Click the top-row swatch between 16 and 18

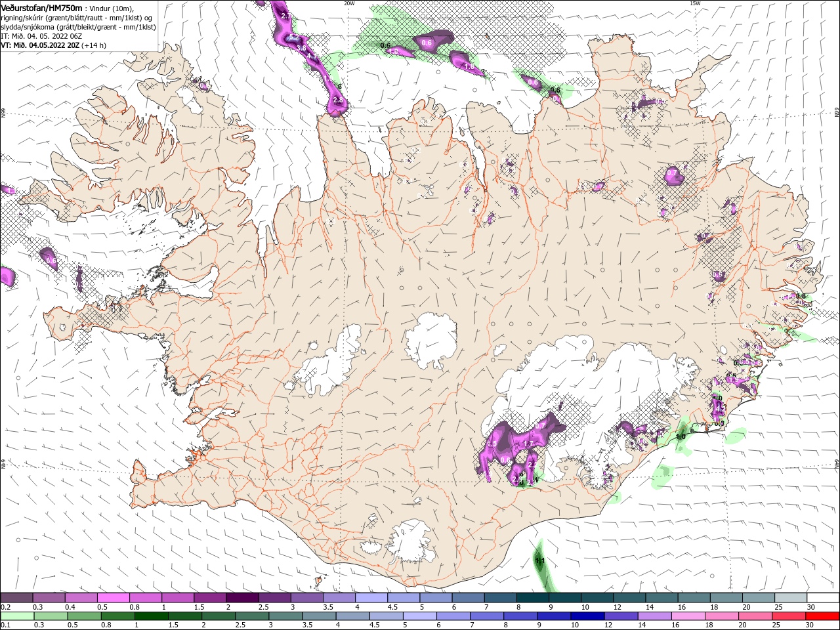pos(693,597)
